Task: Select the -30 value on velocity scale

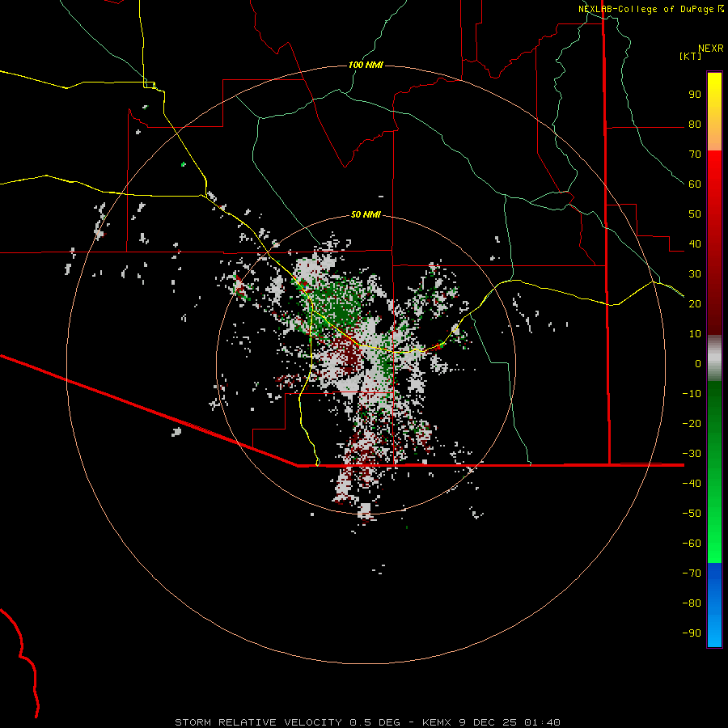Action: [692, 454]
